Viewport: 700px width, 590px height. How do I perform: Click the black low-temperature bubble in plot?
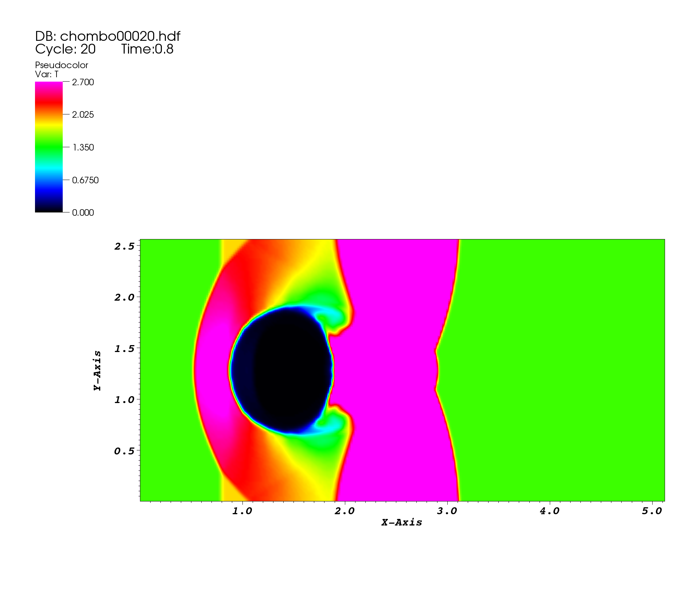[x=283, y=370]
